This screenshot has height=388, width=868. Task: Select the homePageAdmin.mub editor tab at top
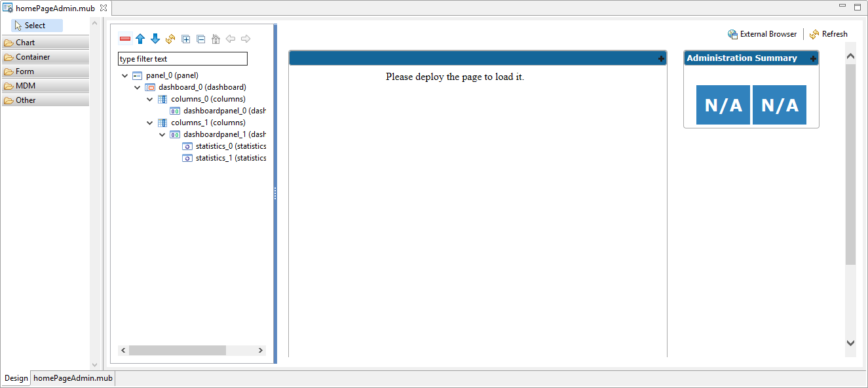pyautogui.click(x=55, y=8)
